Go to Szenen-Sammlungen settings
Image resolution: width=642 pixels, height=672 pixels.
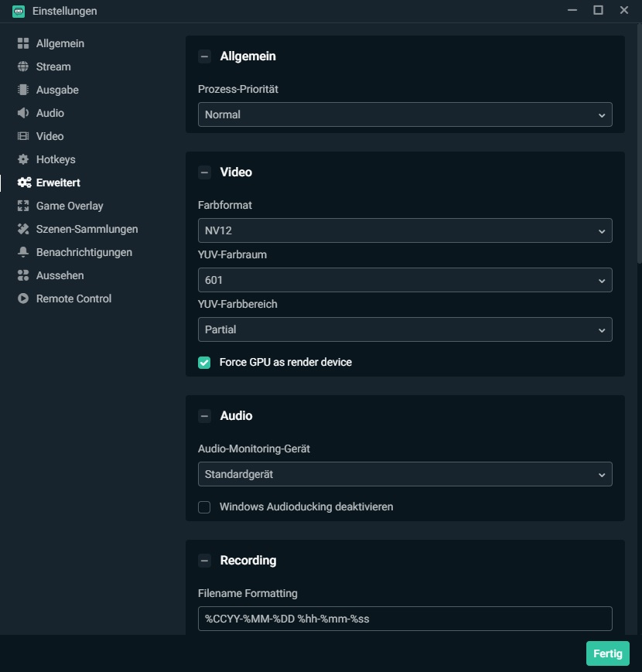(87, 229)
